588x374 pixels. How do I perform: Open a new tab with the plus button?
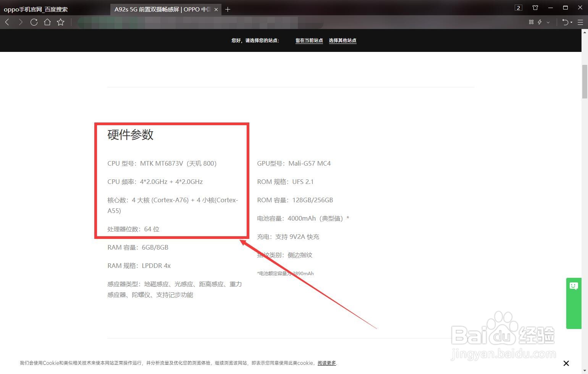[228, 9]
